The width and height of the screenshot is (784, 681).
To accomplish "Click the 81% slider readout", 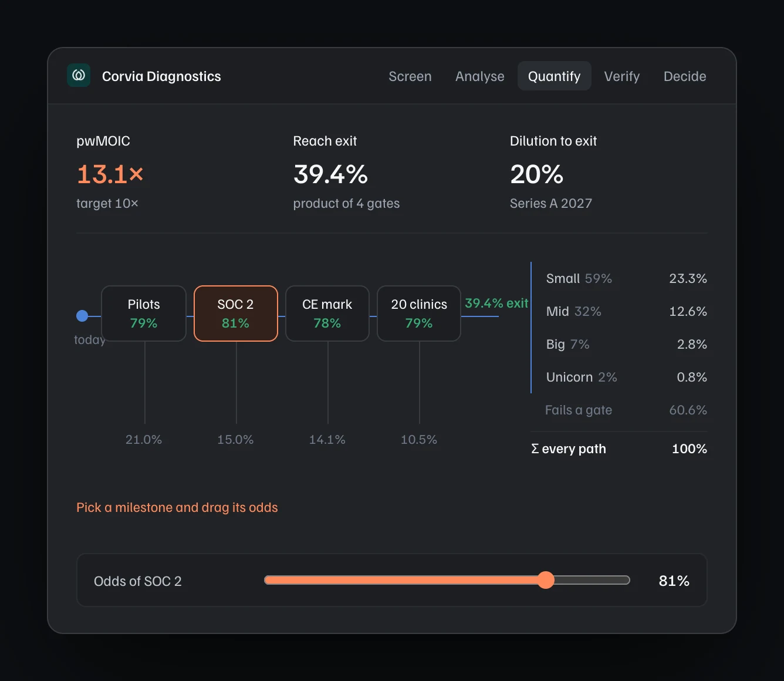I will (674, 581).
